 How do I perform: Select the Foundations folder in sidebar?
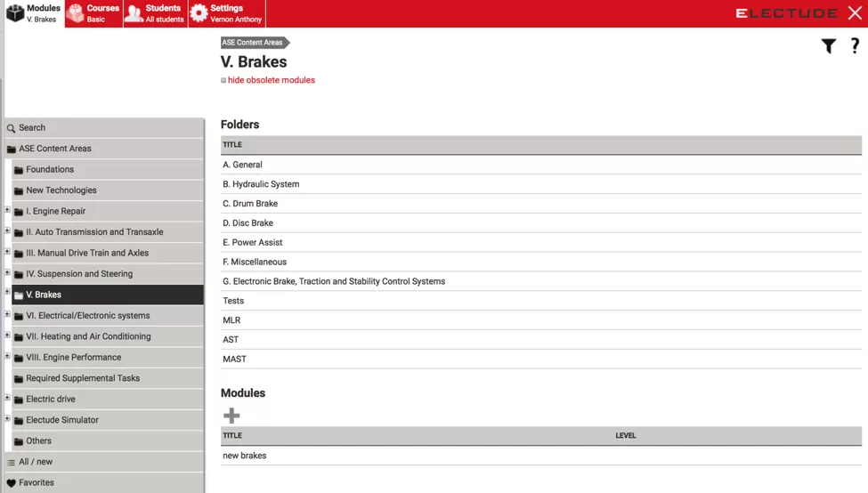point(50,169)
